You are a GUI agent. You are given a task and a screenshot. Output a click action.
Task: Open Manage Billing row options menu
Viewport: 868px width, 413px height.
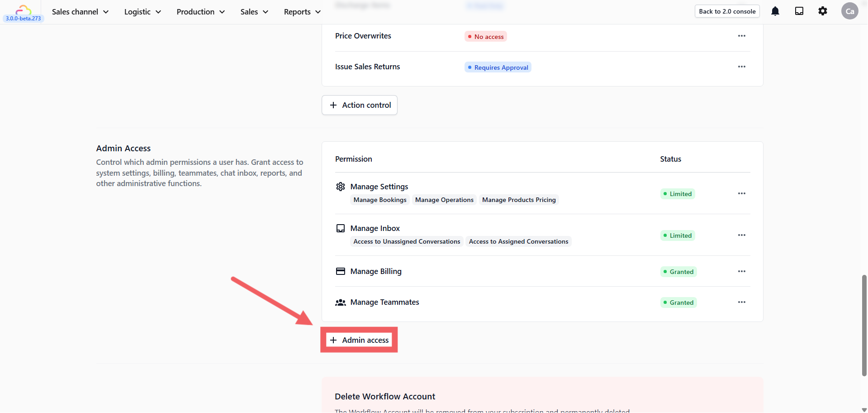pos(741,271)
